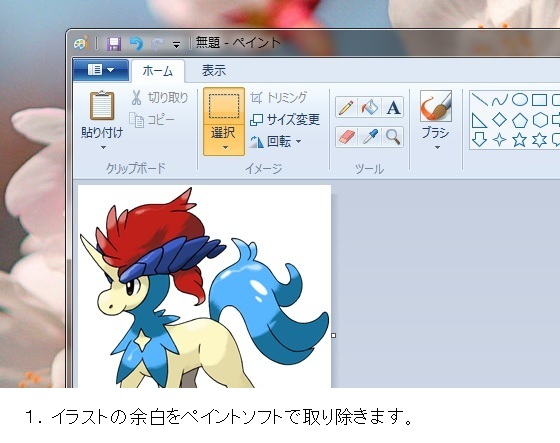Switch to the 表示 tab
This screenshot has height=443, width=560.
(214, 70)
